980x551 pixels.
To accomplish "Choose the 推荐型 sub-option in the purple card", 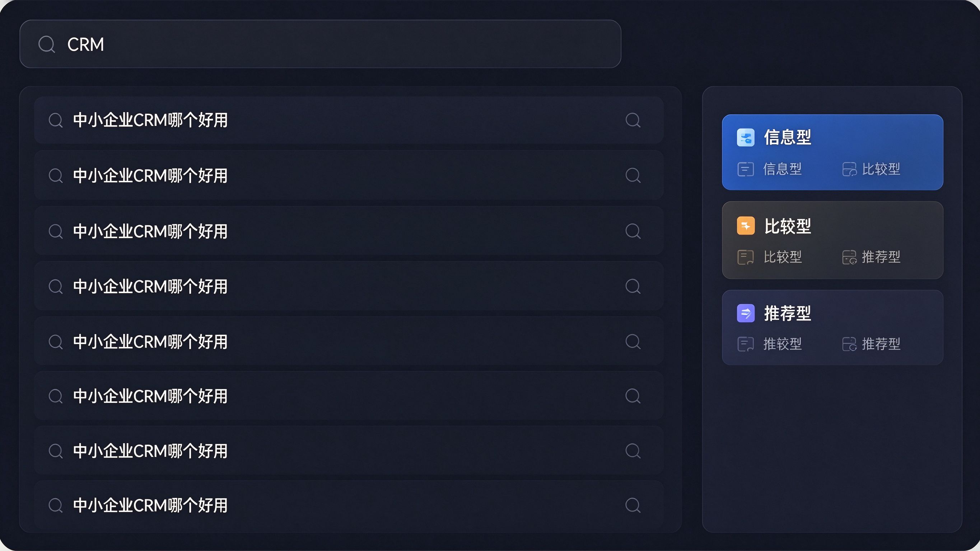I will click(881, 344).
